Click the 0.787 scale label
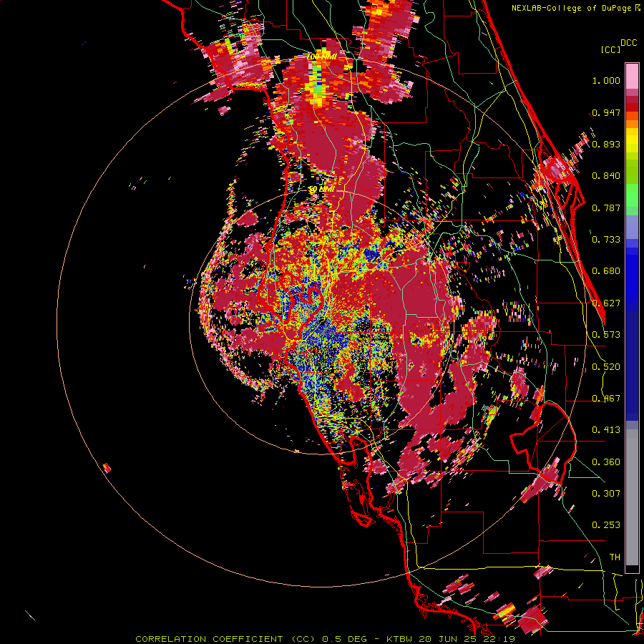Viewport: 644px width, 644px height. (606, 208)
